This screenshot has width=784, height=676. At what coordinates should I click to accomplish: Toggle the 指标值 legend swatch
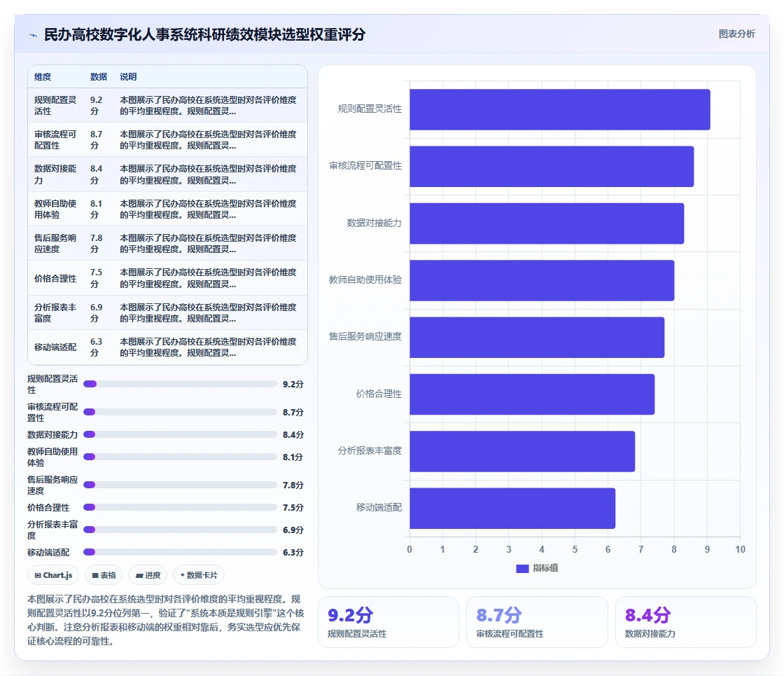(x=522, y=568)
